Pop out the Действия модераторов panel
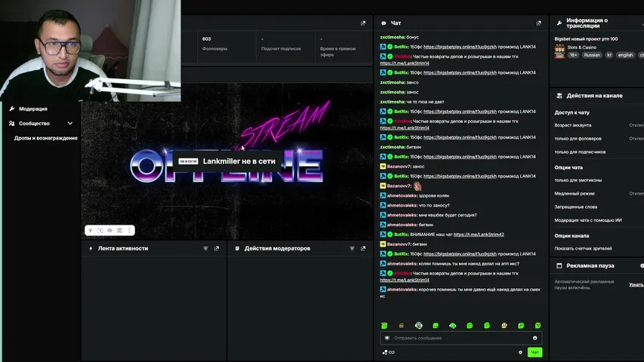This screenshot has width=644, height=362. (363, 248)
